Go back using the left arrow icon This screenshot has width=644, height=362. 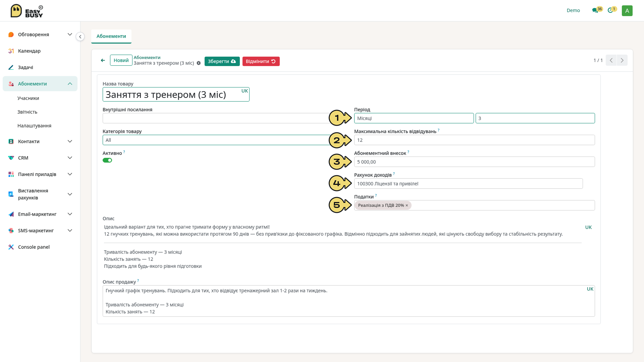103,60
